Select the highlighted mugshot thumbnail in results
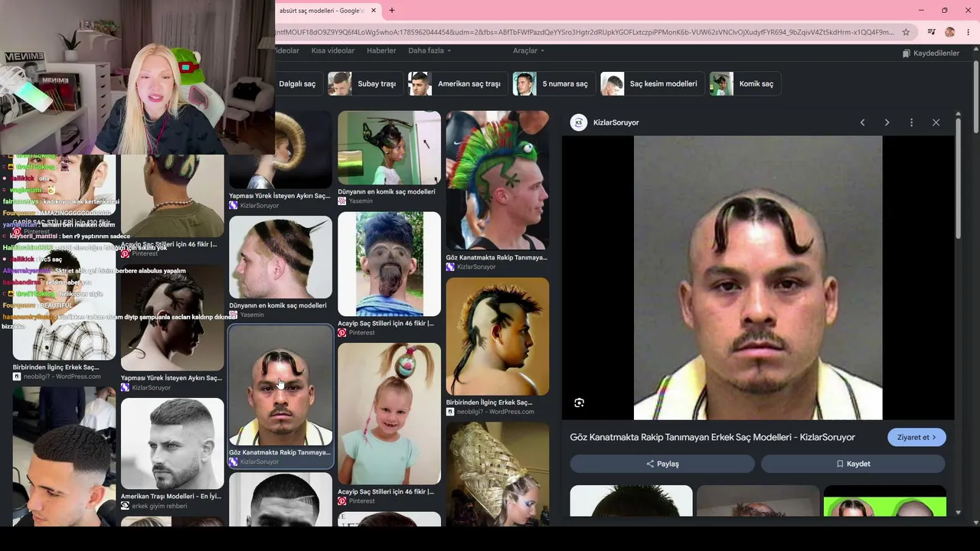Viewport: 980px width, 551px height. tap(280, 386)
